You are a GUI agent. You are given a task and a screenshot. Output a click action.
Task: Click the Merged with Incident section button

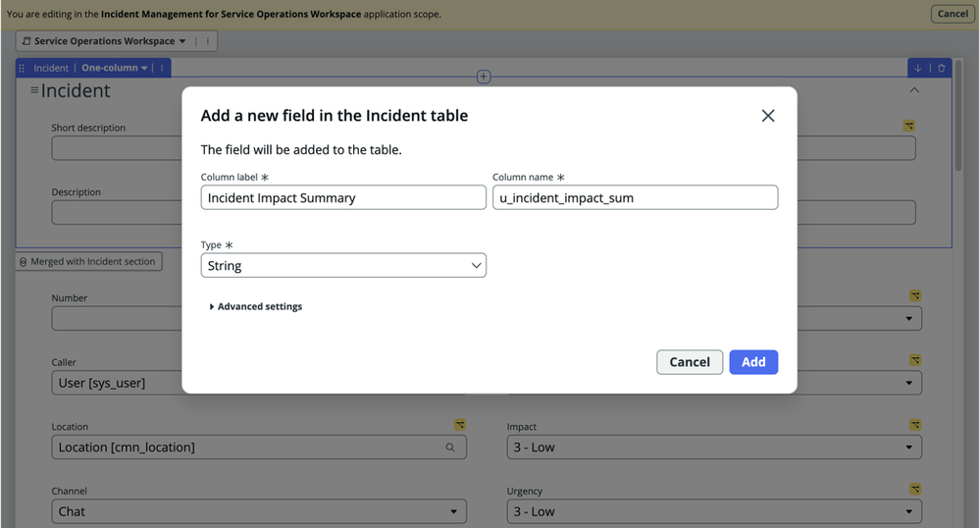click(88, 261)
